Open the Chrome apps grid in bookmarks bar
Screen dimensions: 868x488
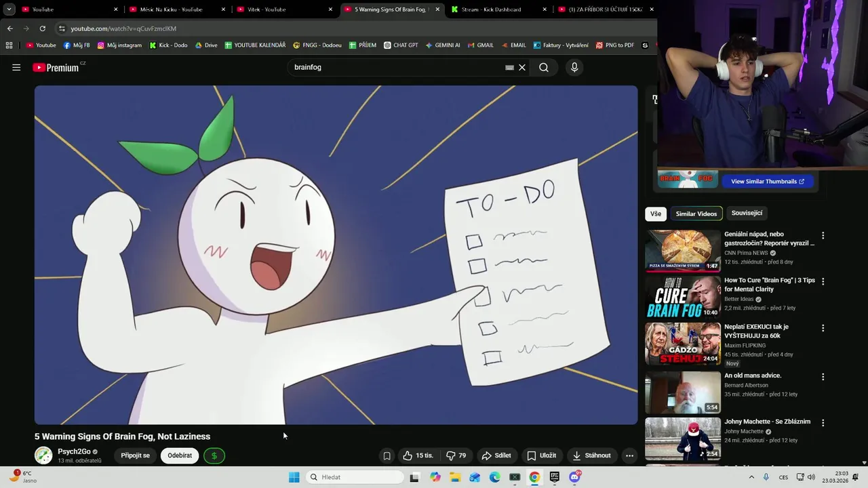[x=9, y=45]
